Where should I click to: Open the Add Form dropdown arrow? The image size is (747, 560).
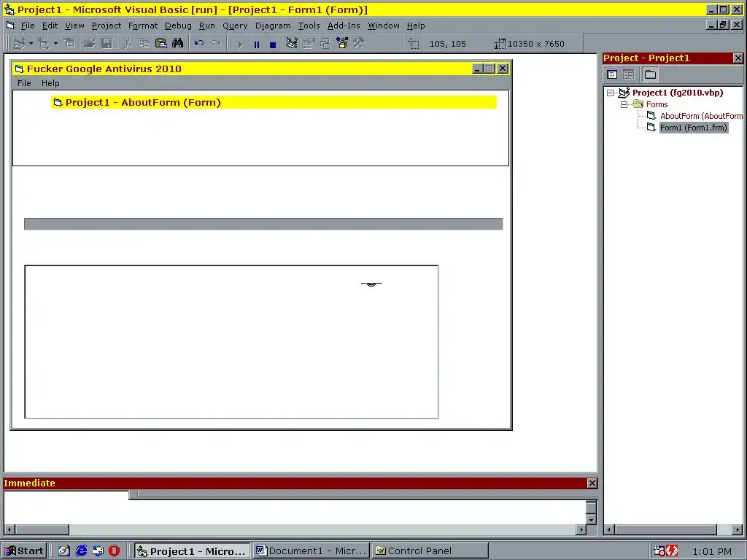[55, 43]
